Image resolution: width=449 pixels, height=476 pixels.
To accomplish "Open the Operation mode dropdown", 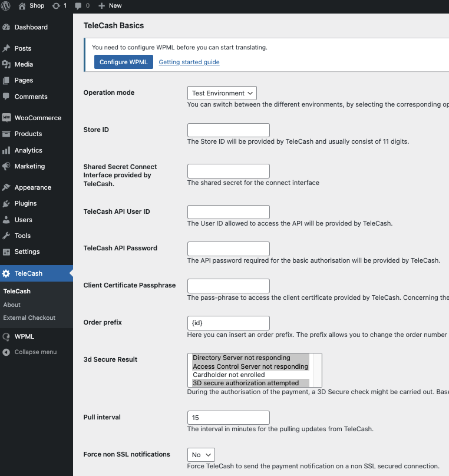I will tap(222, 93).
